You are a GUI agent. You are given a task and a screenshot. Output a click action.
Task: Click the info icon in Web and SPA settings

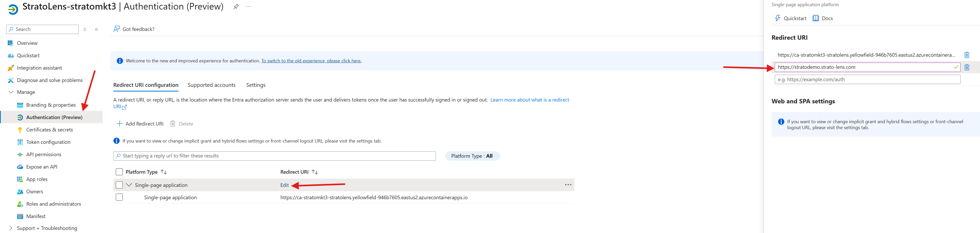pos(781,122)
